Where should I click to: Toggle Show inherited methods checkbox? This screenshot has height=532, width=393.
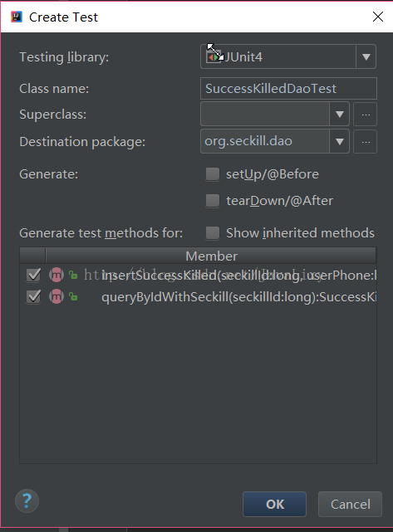click(213, 233)
